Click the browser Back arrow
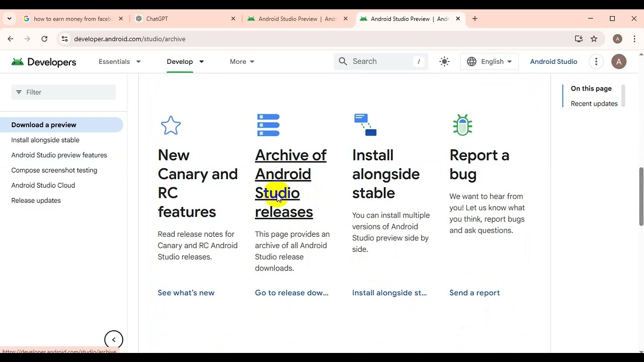Screen dimensions: 644x362 pyautogui.click(x=10, y=39)
